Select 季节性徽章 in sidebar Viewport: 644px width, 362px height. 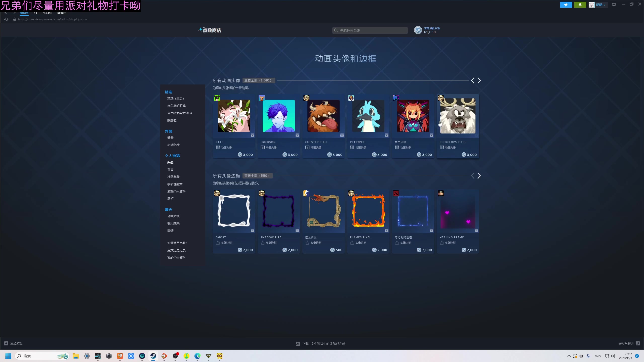[x=175, y=184]
